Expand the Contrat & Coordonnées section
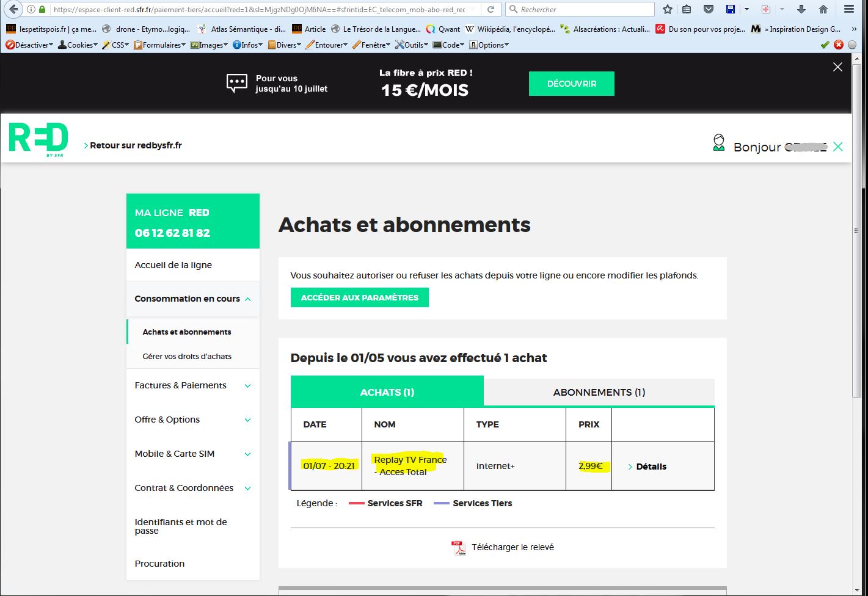Viewport: 868px width, 596px height. (x=193, y=488)
